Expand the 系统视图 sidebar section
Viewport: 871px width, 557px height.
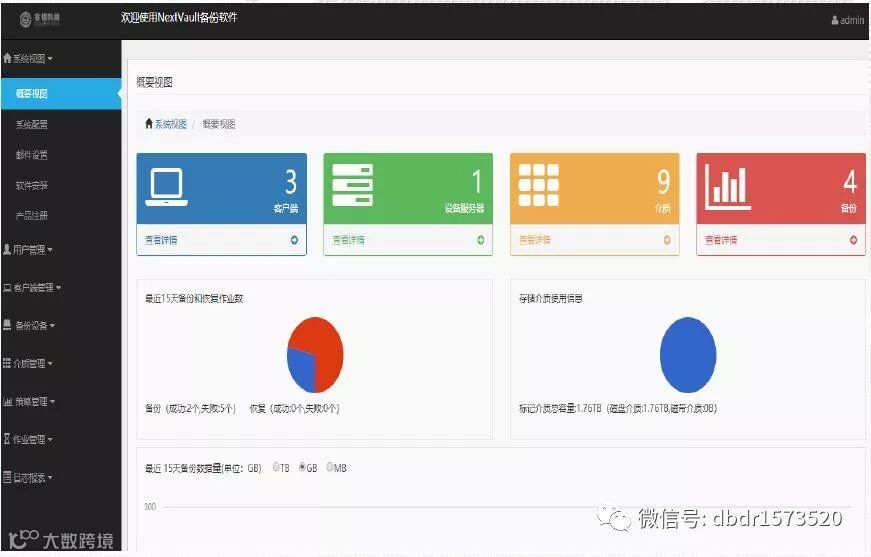pos(28,58)
